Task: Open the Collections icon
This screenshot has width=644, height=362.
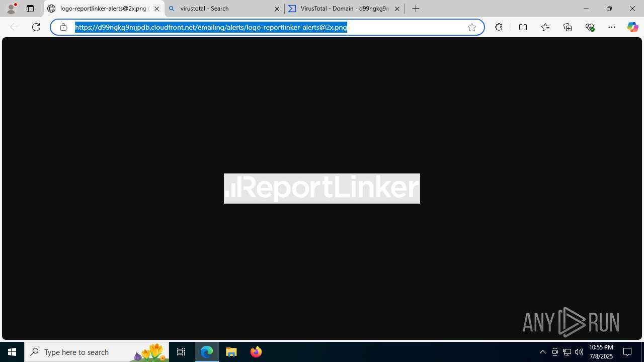Action: click(568, 27)
